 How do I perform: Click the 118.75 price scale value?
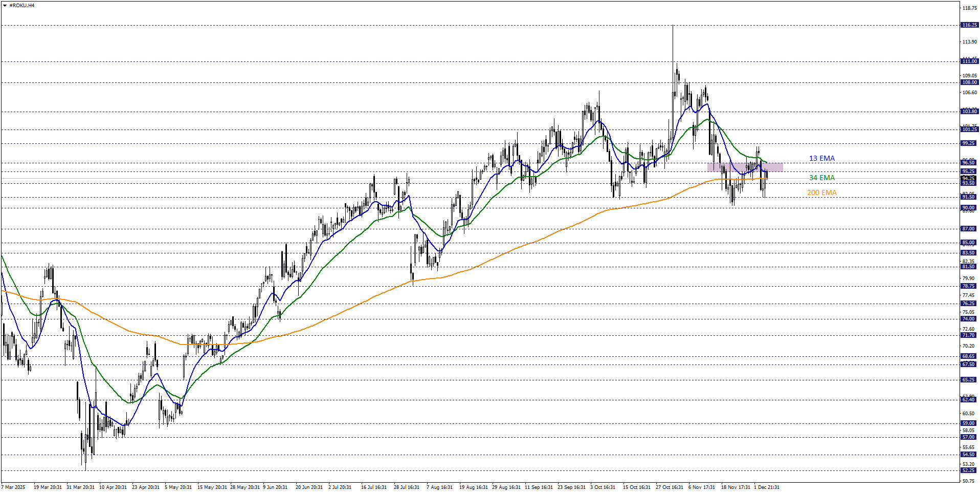969,8
